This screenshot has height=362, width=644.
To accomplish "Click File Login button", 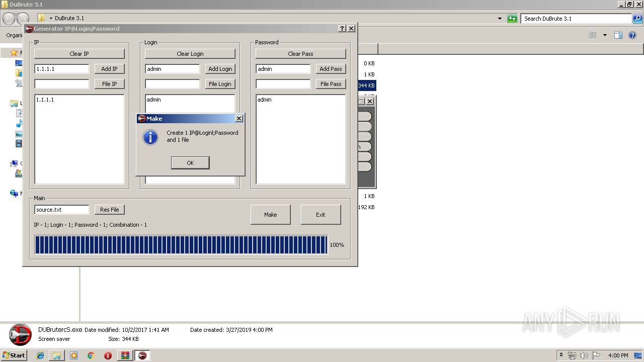I will pos(220,84).
